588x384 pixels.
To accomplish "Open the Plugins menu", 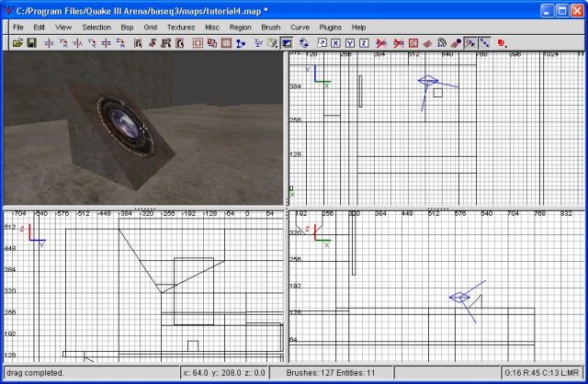I will [x=331, y=28].
